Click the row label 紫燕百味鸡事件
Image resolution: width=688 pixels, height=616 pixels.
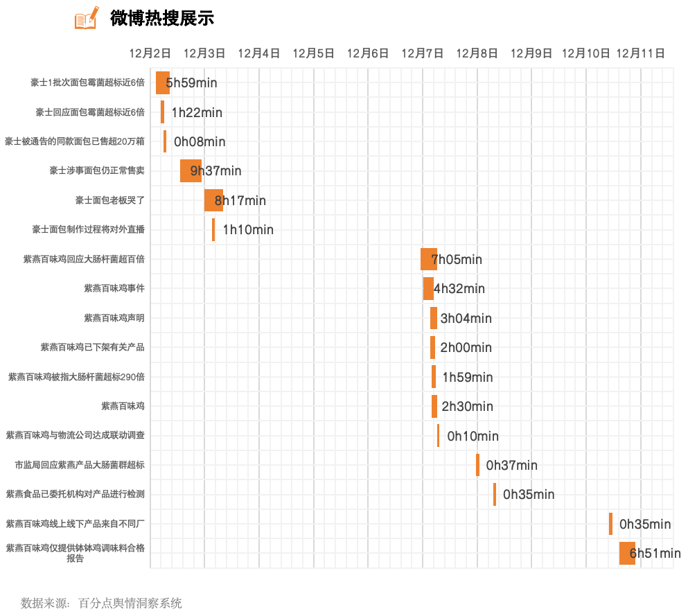pyautogui.click(x=114, y=288)
